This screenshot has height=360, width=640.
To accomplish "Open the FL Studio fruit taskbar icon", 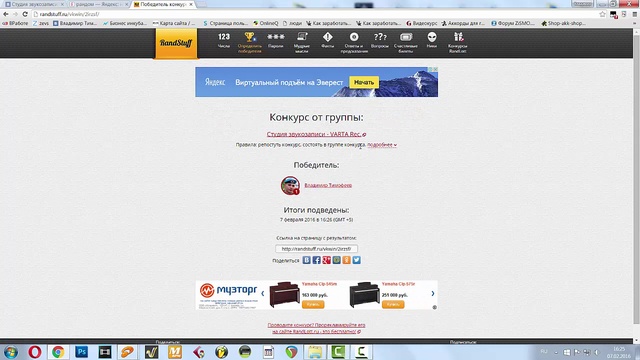I will 222,352.
